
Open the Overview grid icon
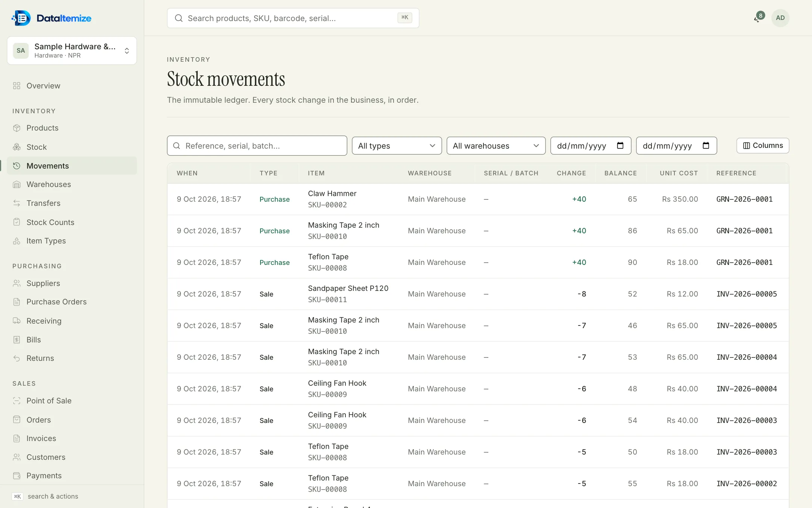point(17,86)
